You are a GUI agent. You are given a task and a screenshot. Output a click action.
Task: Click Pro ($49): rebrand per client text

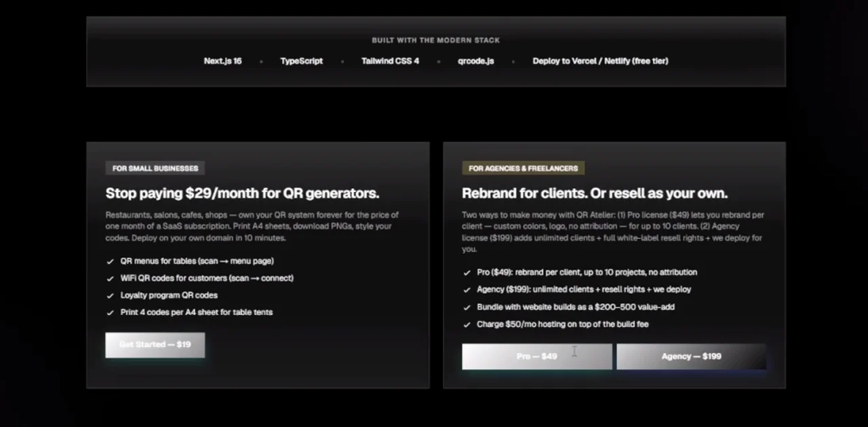587,272
